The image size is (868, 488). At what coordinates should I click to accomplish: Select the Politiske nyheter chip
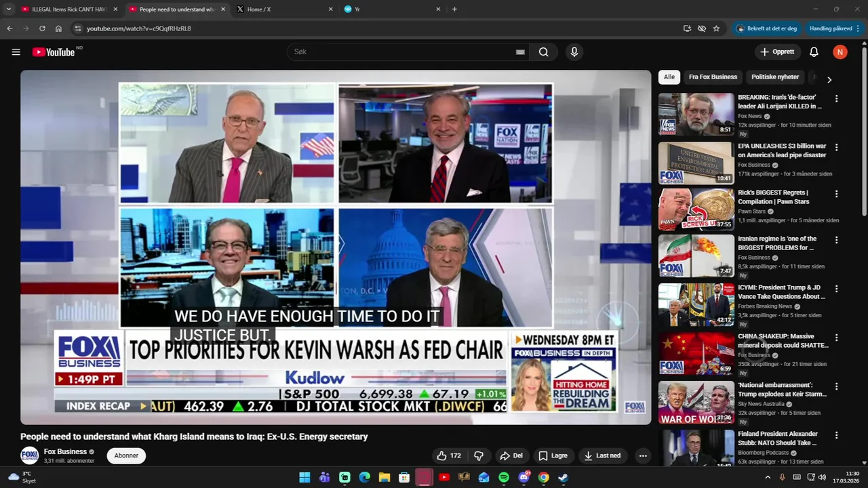(775, 77)
